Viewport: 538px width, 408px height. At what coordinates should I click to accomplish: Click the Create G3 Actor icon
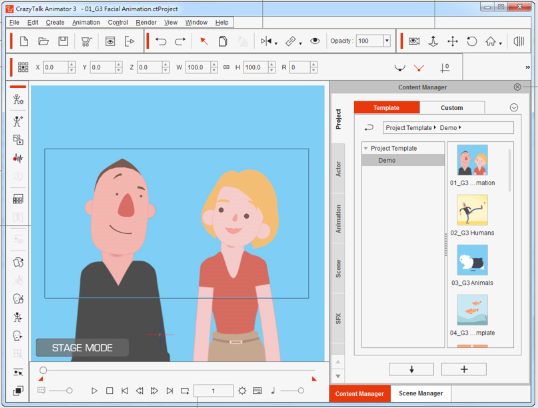18,100
